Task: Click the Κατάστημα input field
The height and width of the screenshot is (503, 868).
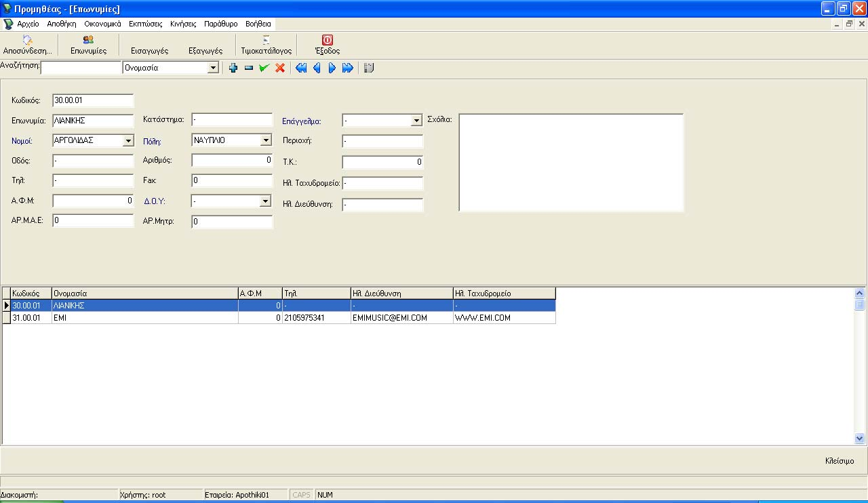Action: pyautogui.click(x=232, y=120)
